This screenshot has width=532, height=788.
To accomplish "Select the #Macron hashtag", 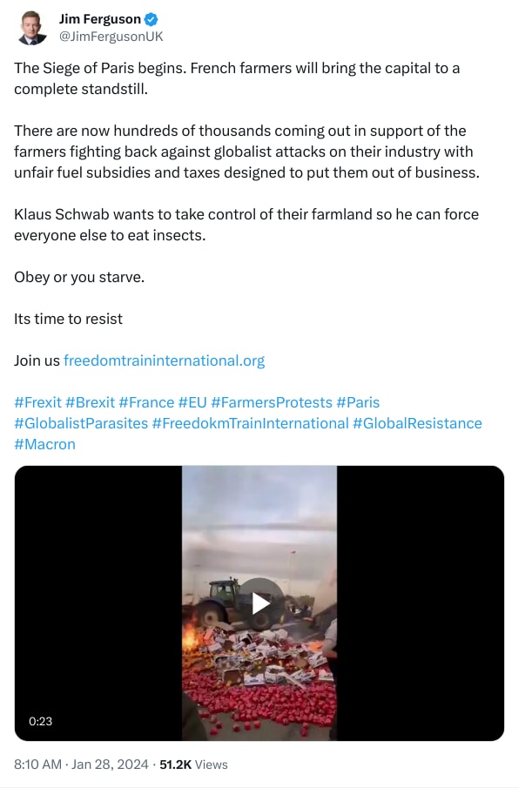I will point(43,444).
